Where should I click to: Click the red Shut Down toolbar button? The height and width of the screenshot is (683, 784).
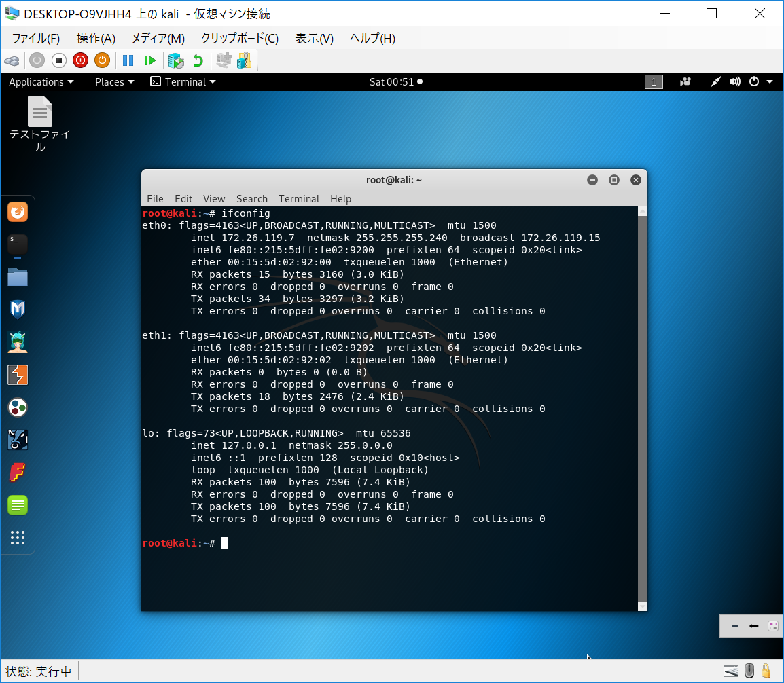80,60
